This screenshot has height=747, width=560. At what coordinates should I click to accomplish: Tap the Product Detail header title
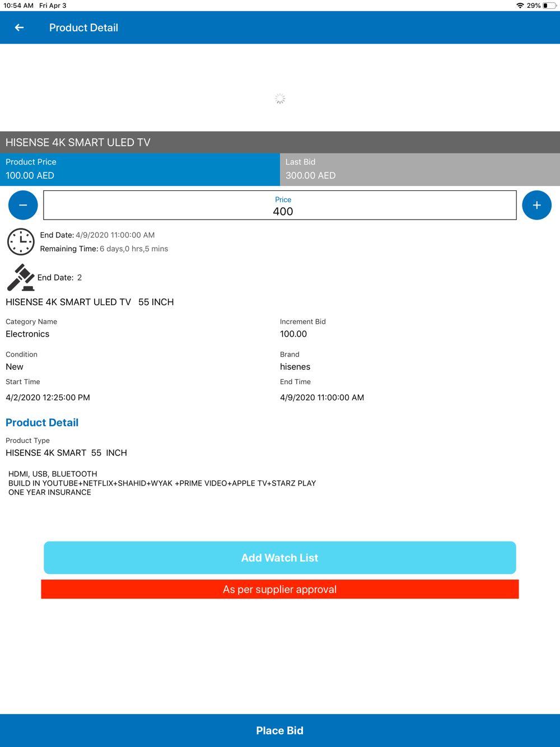[x=83, y=27]
